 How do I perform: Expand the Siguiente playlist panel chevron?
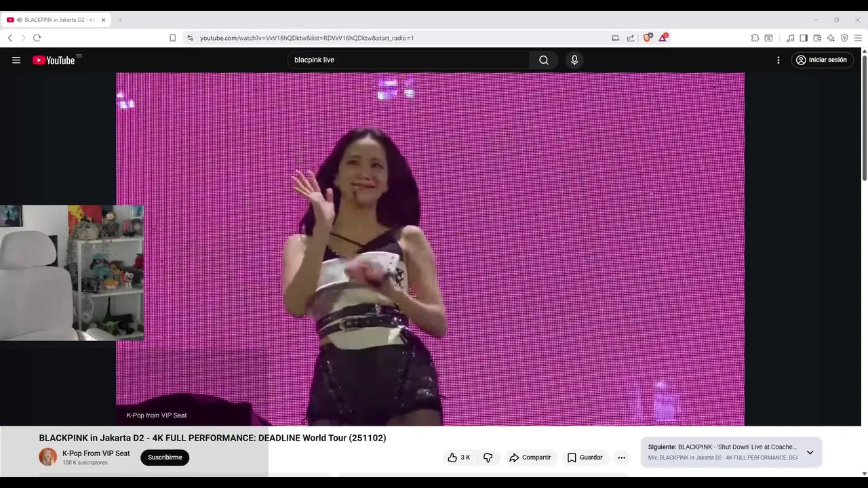[x=810, y=452]
